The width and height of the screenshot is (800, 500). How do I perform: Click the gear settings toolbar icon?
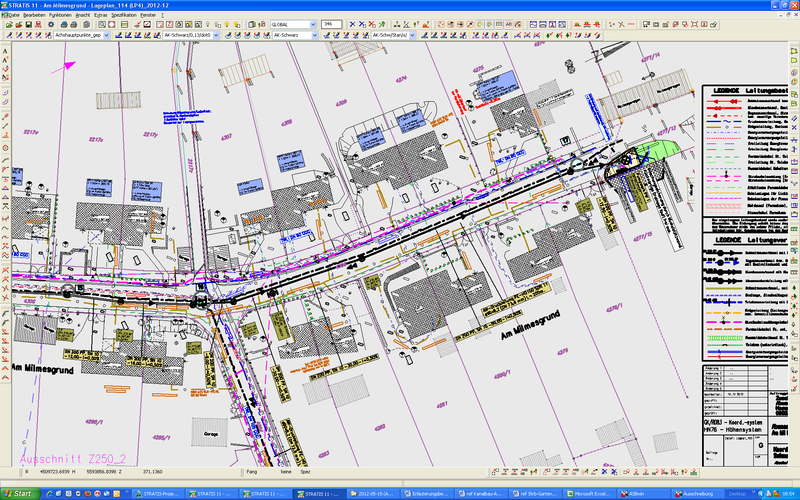(x=51, y=24)
